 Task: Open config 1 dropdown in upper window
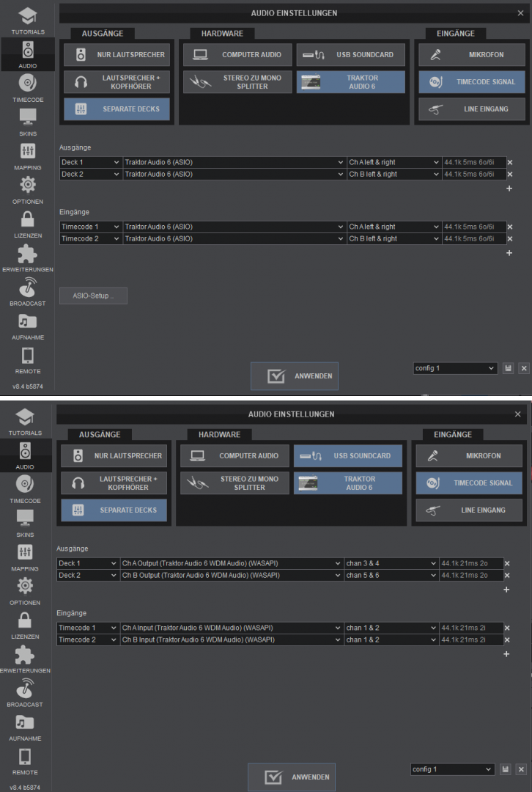pos(455,368)
